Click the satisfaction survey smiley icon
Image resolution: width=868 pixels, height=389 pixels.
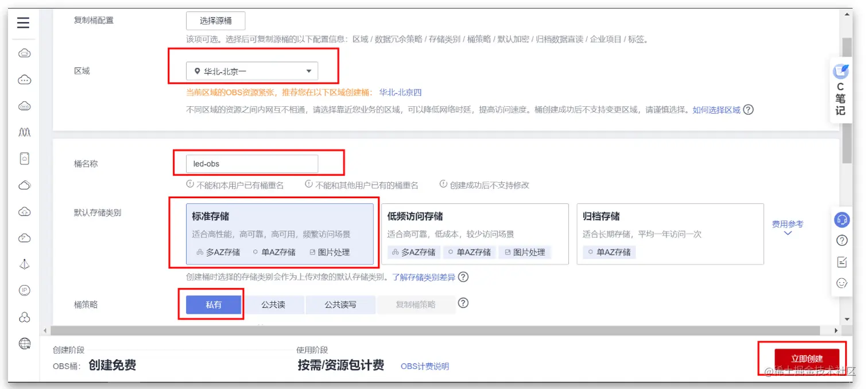tap(842, 283)
